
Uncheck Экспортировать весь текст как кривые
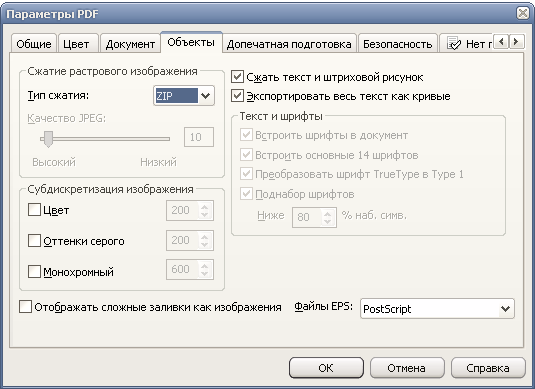pos(237,96)
